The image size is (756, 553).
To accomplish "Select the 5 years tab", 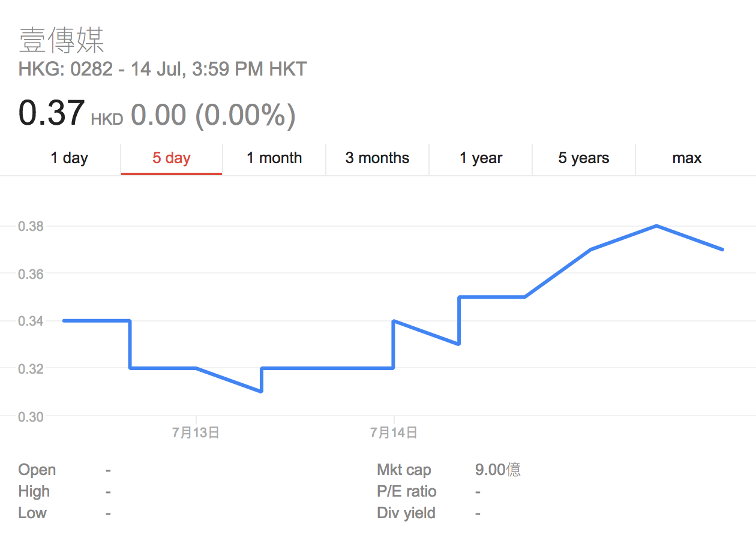I will tap(584, 158).
